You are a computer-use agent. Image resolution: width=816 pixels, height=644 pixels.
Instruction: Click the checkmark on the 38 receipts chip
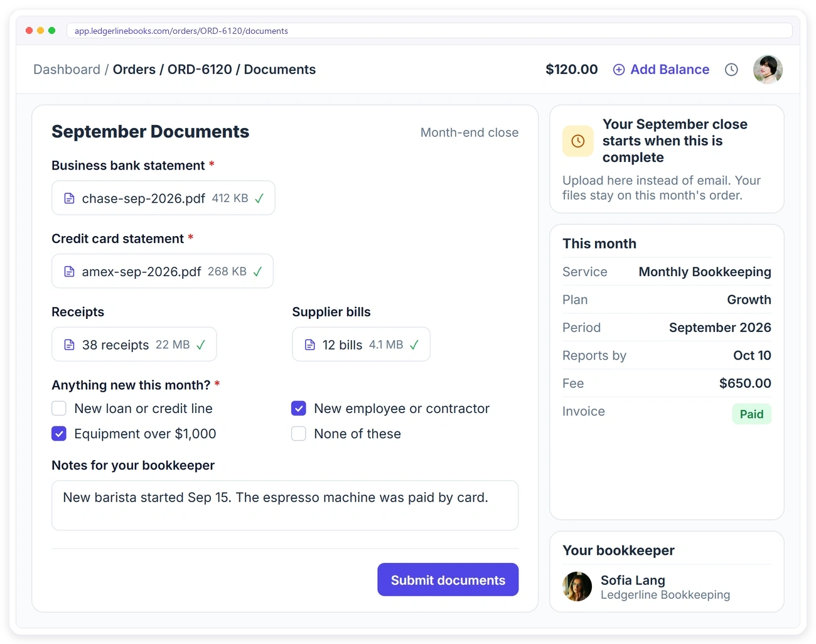pyautogui.click(x=201, y=345)
